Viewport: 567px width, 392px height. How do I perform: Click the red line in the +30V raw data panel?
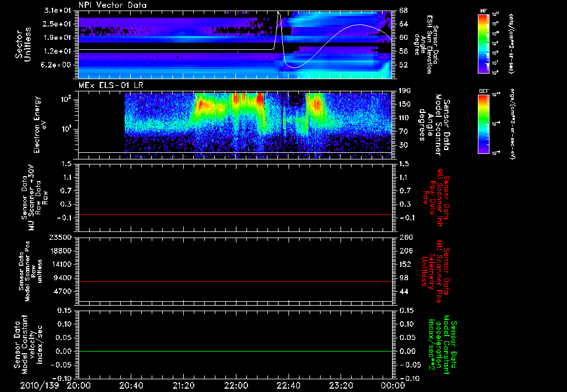(x=235, y=214)
